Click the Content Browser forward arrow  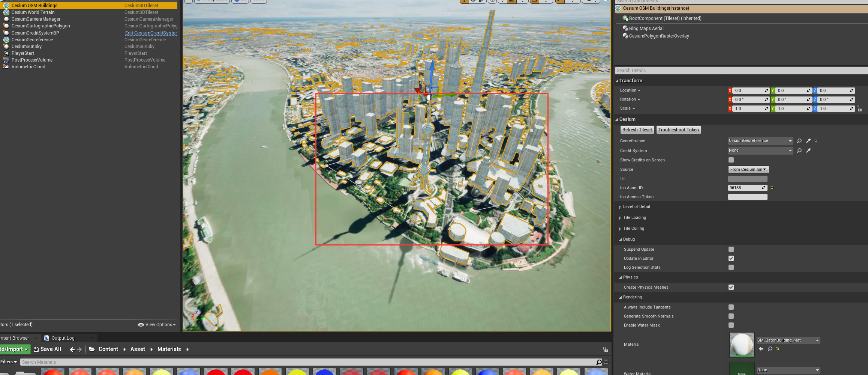79,349
